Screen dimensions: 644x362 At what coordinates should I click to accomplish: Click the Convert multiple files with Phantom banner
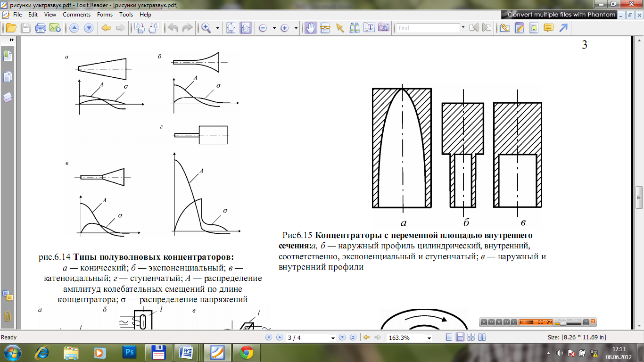coord(558,15)
